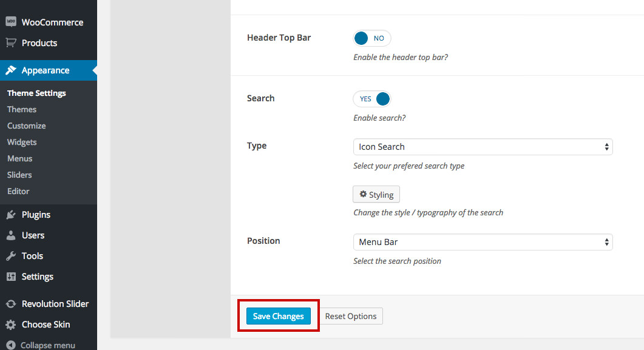
Task: Click the Users person icon
Action: 11,235
